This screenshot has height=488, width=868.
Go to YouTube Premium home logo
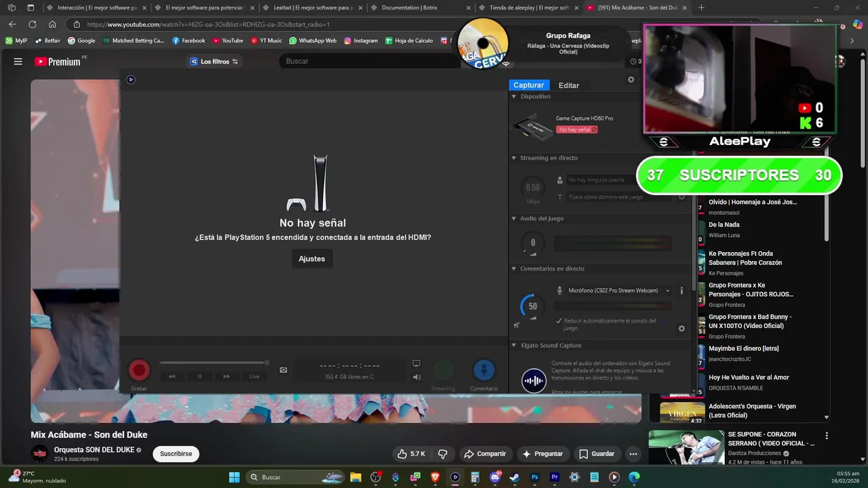pos(58,62)
